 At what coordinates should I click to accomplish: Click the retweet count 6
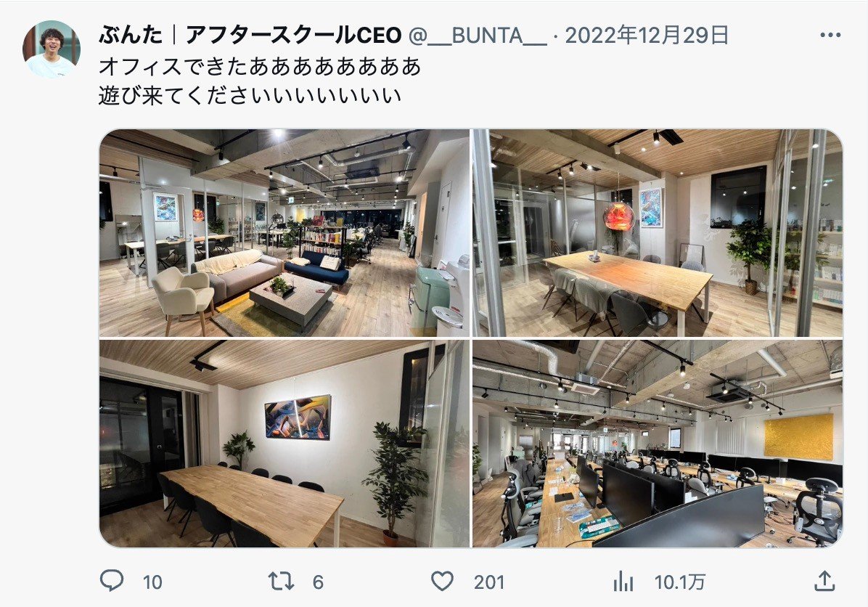pyautogui.click(x=318, y=582)
